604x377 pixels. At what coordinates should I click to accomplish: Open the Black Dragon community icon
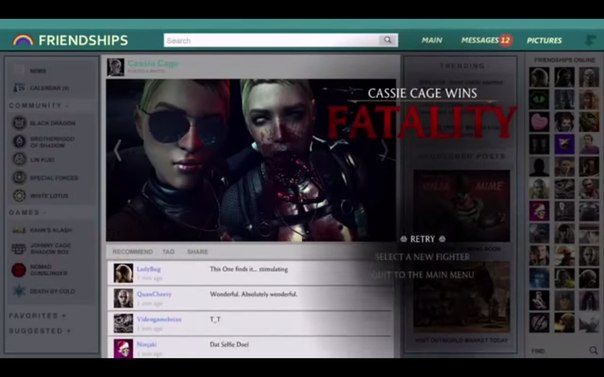click(19, 123)
